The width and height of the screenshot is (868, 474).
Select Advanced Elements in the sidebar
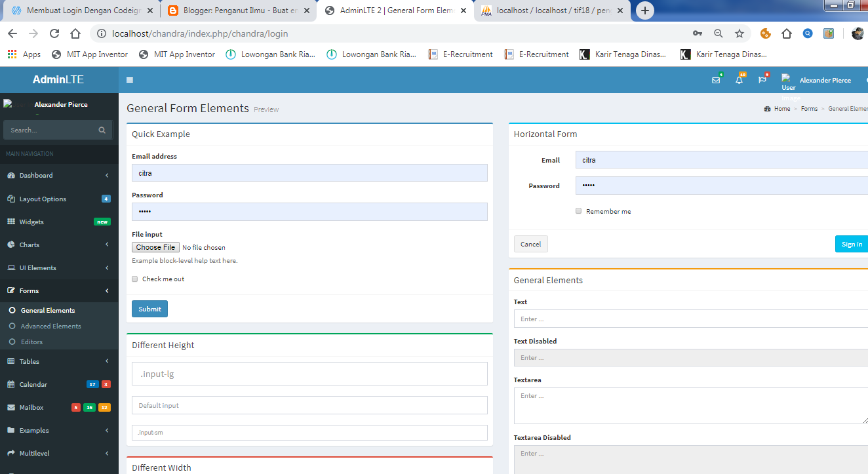51,326
